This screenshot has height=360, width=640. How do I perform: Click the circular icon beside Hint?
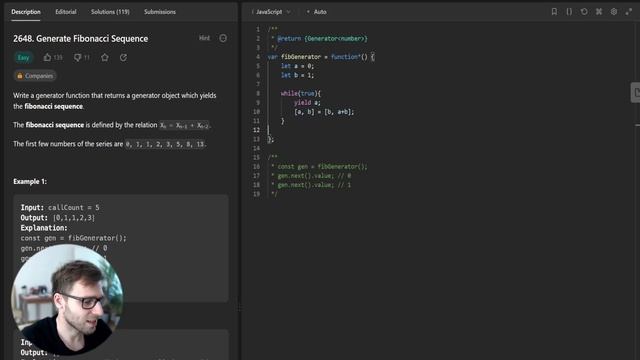223,38
